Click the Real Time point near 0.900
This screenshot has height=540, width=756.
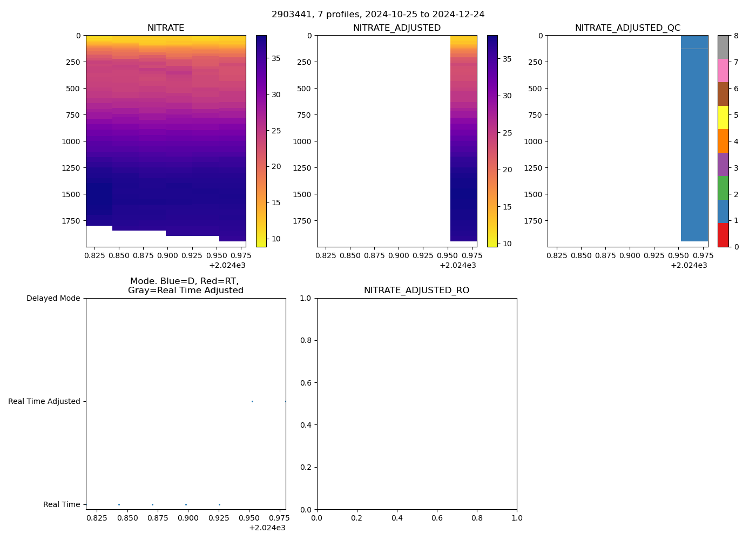click(x=186, y=504)
